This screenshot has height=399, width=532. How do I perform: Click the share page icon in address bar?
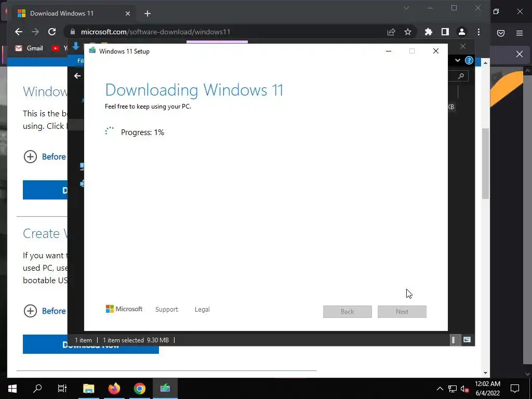(391, 32)
